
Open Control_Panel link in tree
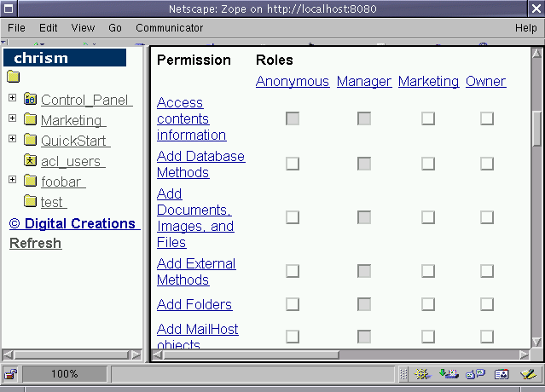point(86,100)
